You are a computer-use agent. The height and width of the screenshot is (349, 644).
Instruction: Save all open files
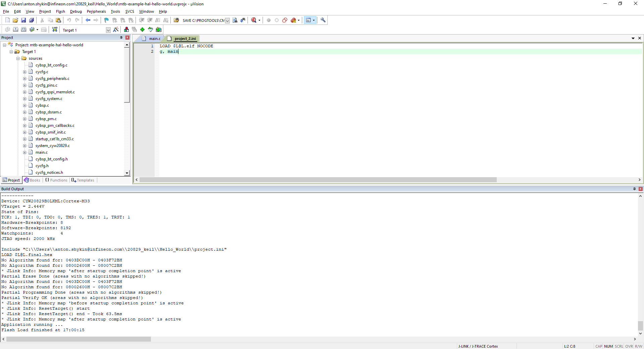point(32,20)
